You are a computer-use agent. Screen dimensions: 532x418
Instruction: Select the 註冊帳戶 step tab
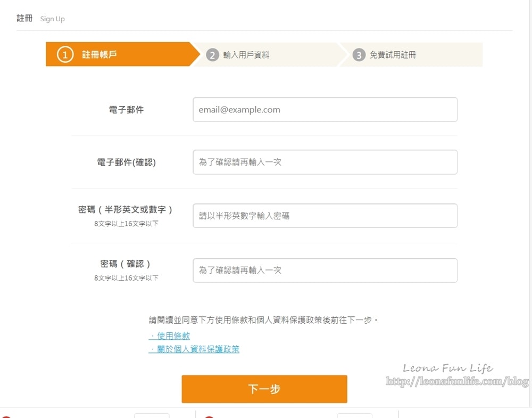pos(99,54)
